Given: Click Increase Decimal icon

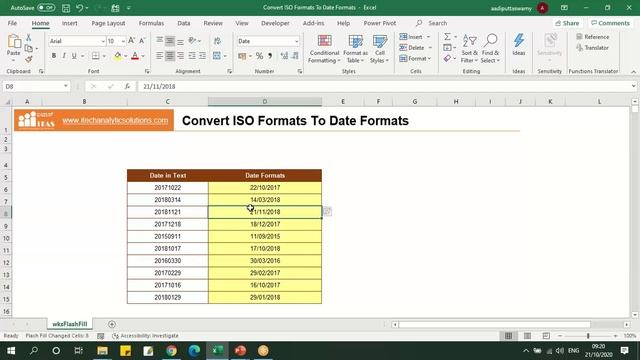Looking at the screenshot, I should pos(284,56).
